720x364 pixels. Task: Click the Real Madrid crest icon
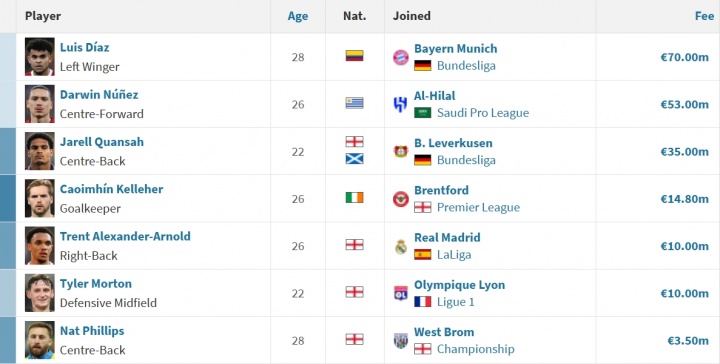click(400, 246)
